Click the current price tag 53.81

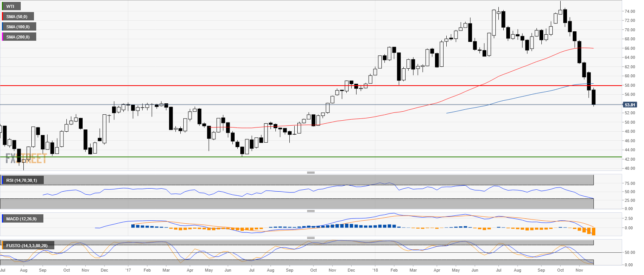(630, 105)
